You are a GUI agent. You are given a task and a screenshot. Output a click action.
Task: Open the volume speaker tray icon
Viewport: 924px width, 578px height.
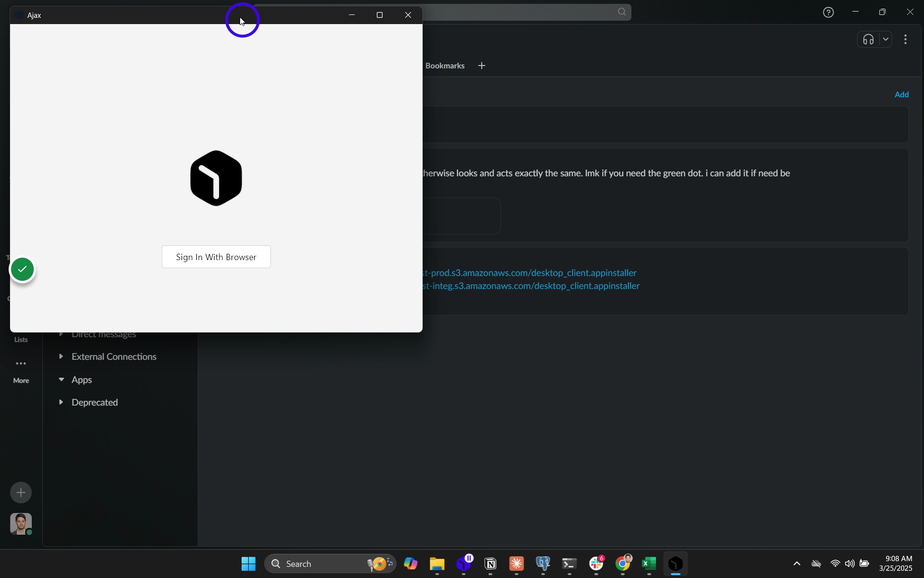849,564
